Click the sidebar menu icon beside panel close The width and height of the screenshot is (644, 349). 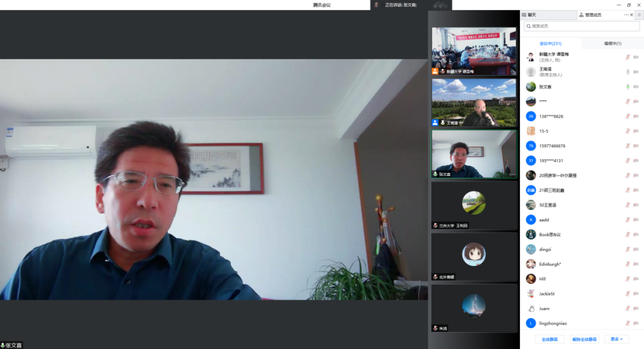[639, 15]
